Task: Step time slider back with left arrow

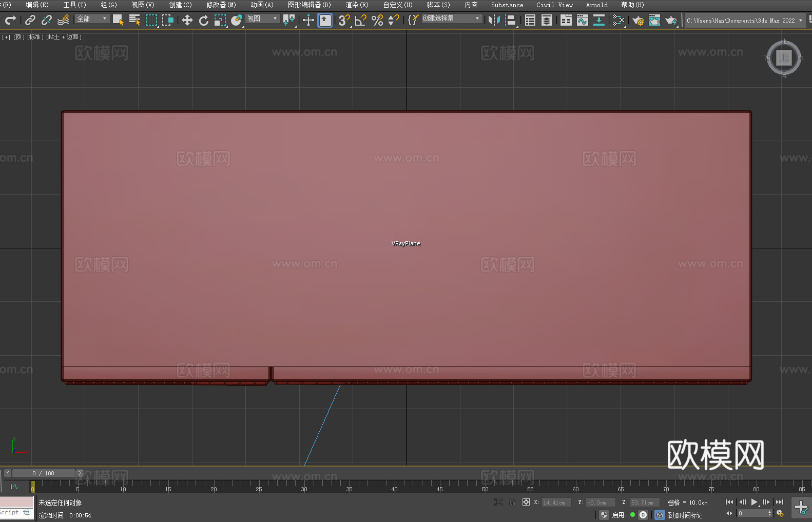Action: pyautogui.click(x=8, y=473)
